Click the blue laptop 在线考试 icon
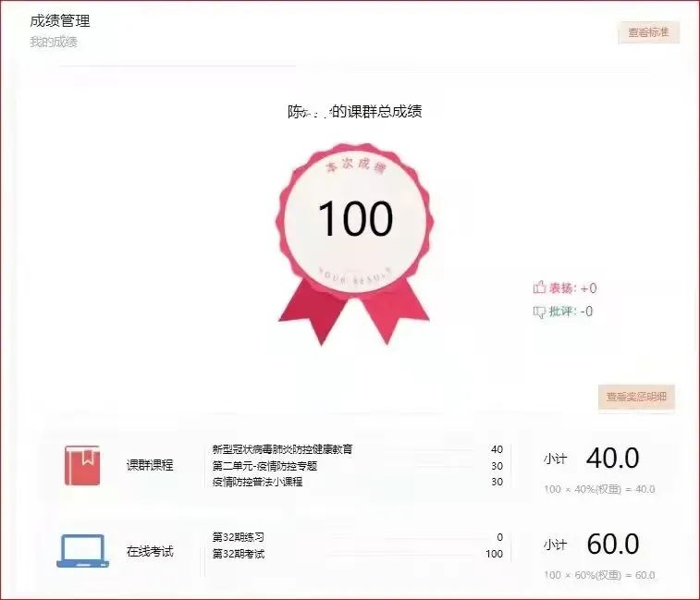 click(82, 551)
